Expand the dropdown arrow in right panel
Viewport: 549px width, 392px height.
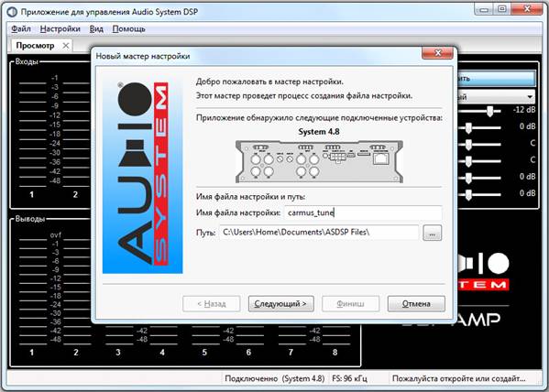click(530, 96)
